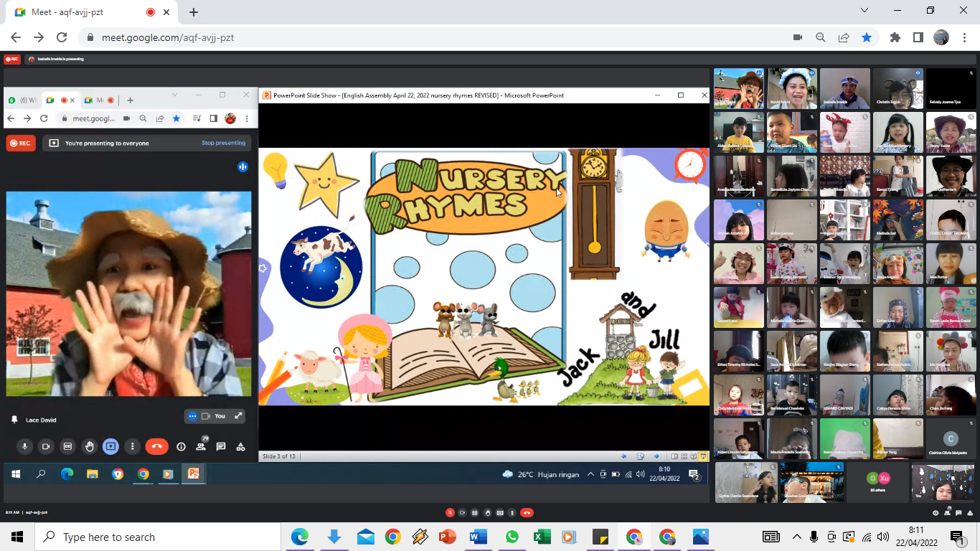
Task: Leave the call from the main Meet bar
Action: [x=527, y=513]
